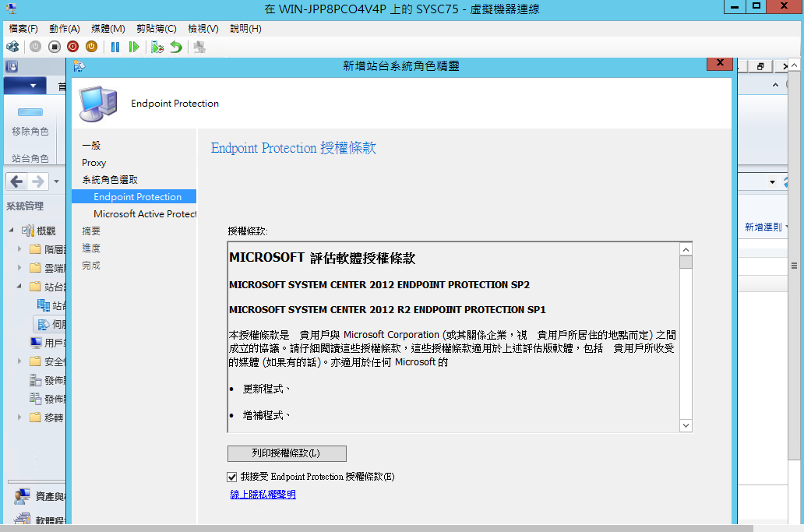Reset the virtual machine with green icon
This screenshot has height=532, width=804.
(x=134, y=48)
